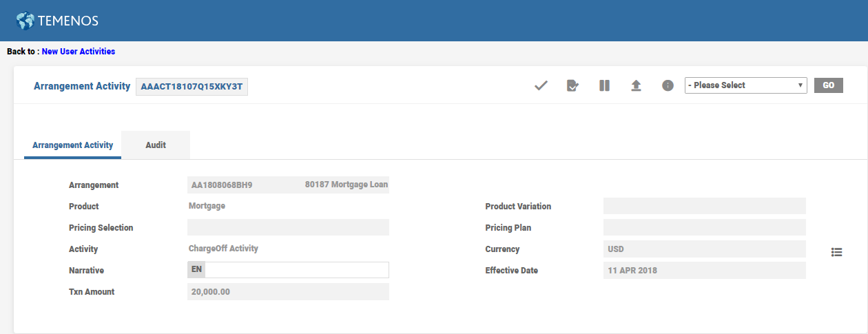This screenshot has height=334, width=868.
Task: Click the Arrangement Activity ID box
Action: [192, 87]
